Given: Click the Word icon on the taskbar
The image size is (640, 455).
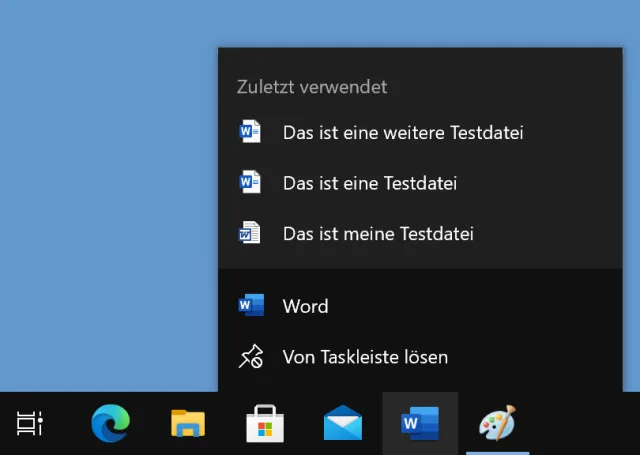Looking at the screenshot, I should tap(420, 424).
